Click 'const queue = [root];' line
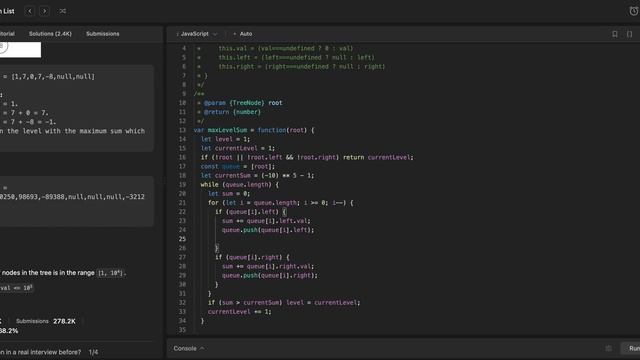This screenshot has height=360, width=640. pos(238,167)
